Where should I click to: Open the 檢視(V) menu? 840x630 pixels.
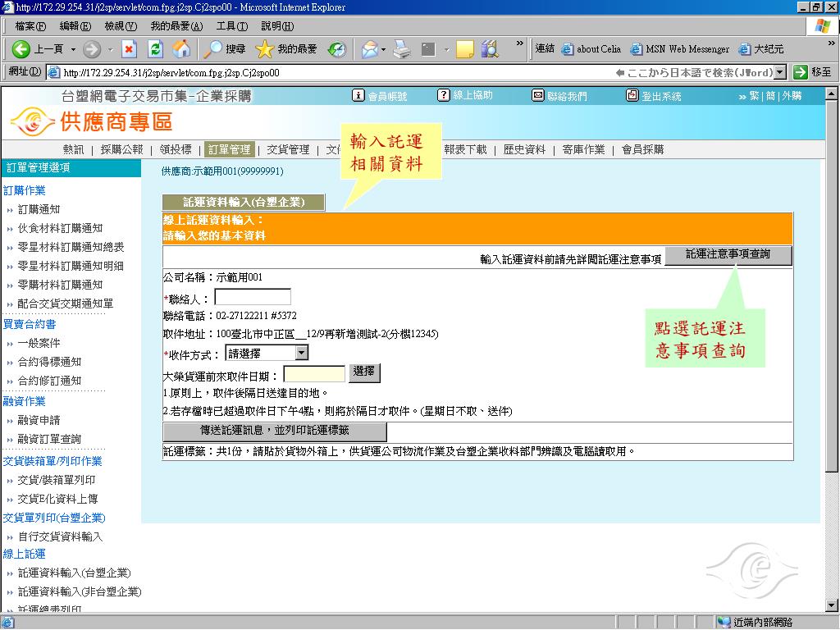coord(121,25)
